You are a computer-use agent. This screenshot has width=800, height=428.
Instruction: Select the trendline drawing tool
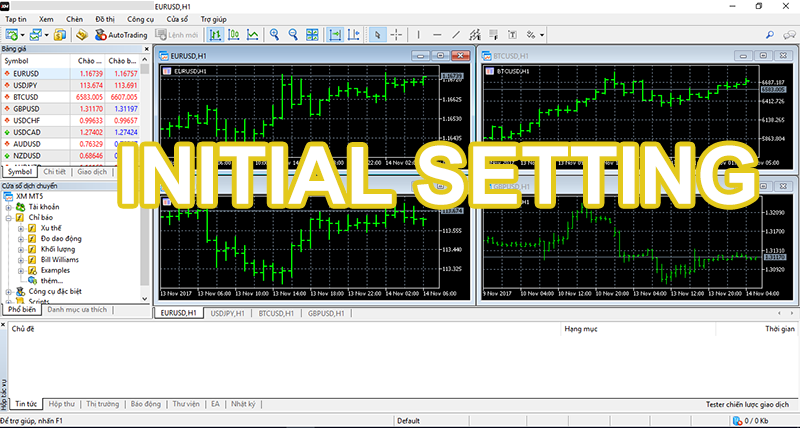(x=456, y=35)
